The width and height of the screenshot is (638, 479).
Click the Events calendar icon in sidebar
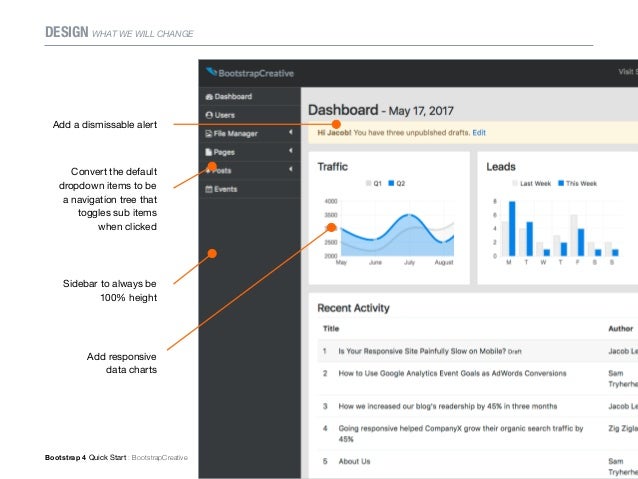(x=209, y=189)
